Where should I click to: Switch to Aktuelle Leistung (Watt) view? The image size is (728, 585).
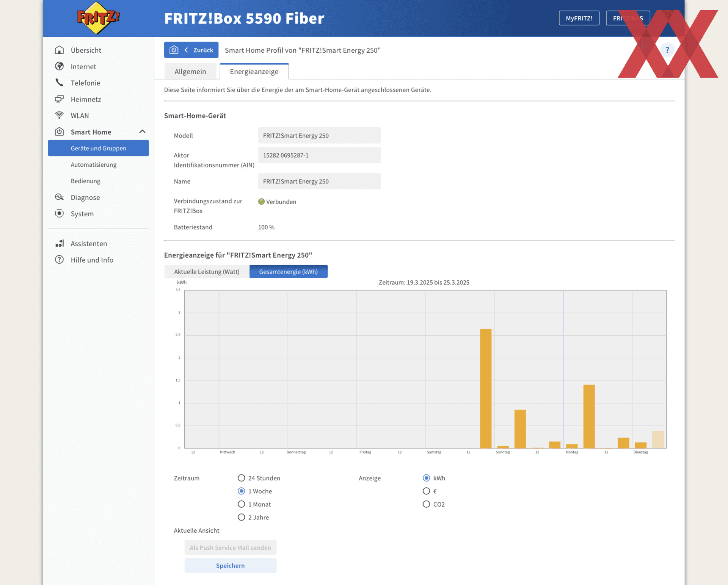[x=207, y=271]
